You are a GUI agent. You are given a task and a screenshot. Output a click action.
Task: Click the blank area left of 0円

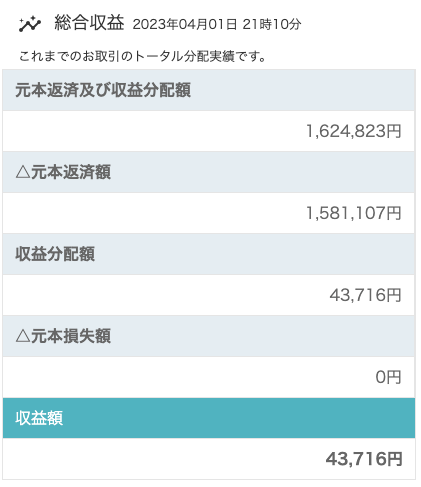(x=188, y=377)
